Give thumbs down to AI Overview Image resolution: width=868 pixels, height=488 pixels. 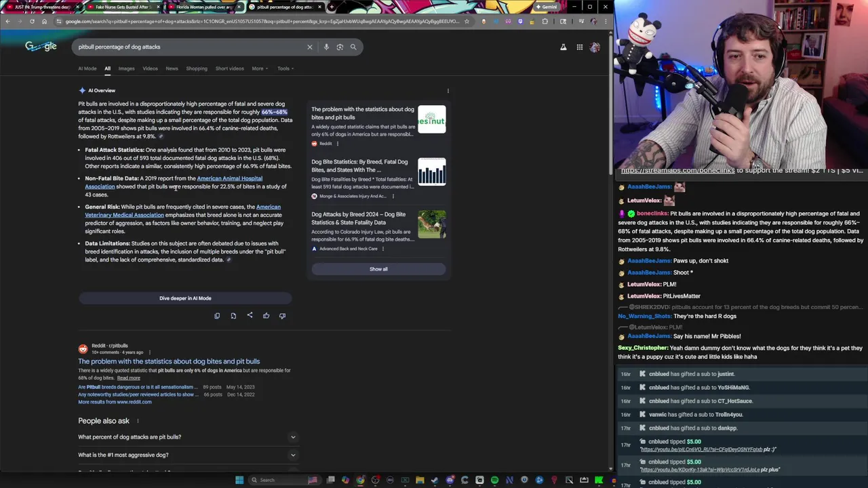click(282, 315)
